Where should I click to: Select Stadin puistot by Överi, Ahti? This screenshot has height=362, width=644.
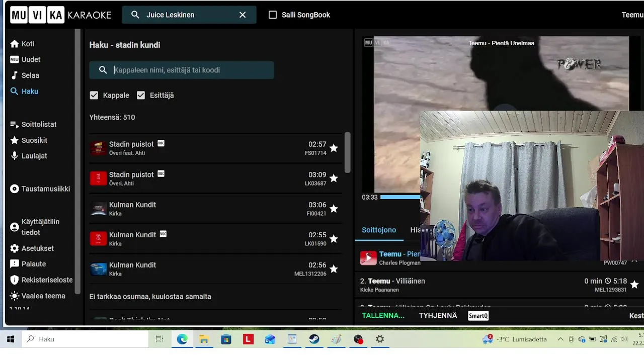click(216, 178)
